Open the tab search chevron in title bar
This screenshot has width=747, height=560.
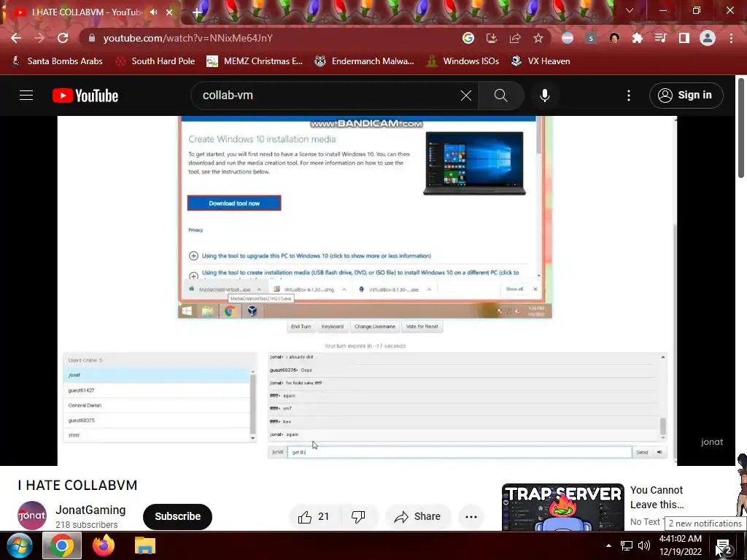pos(630,10)
